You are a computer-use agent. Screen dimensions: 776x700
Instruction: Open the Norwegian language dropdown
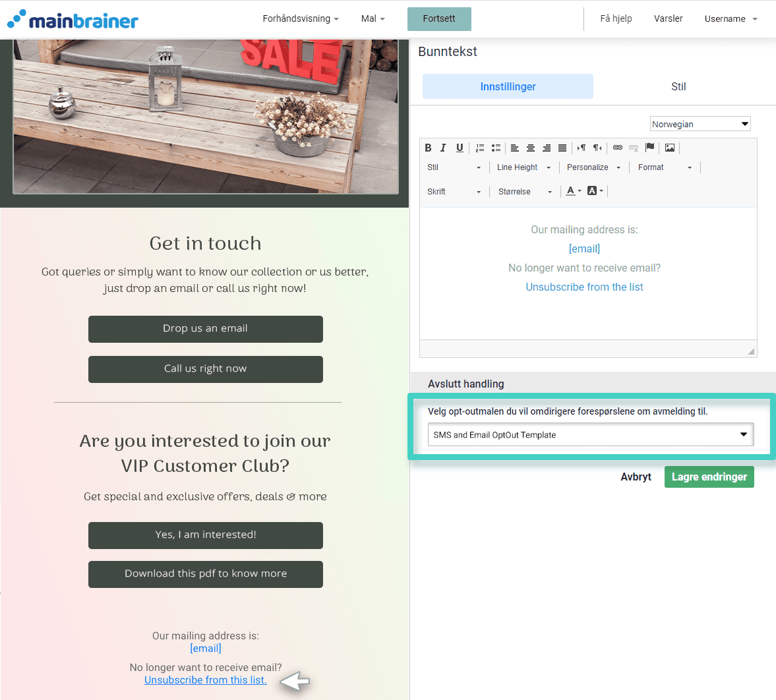(x=700, y=124)
